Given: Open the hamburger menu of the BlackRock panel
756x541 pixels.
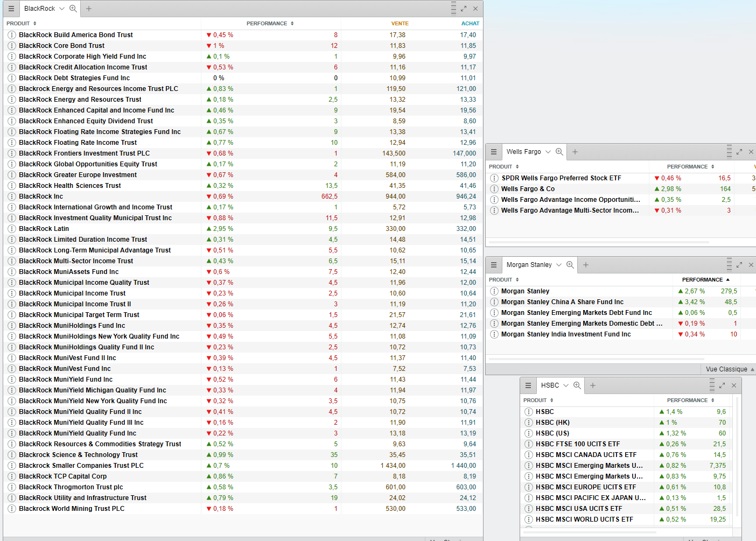Looking at the screenshot, I should point(11,9).
